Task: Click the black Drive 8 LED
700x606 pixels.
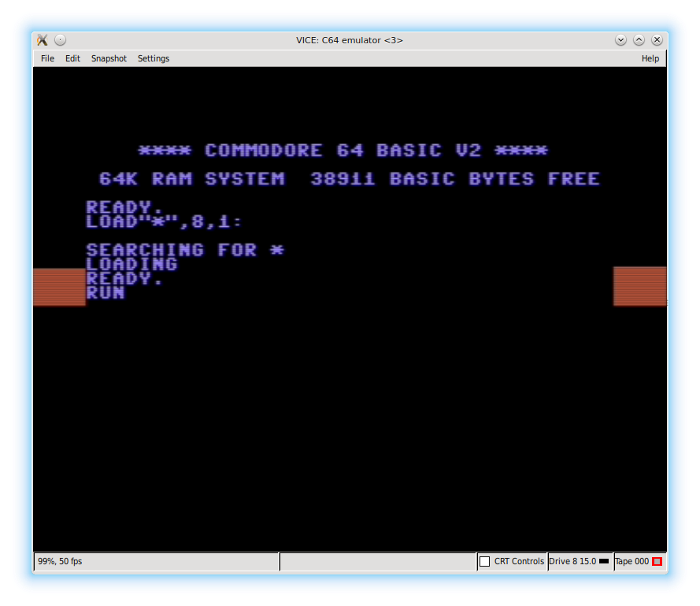Action: [x=604, y=561]
